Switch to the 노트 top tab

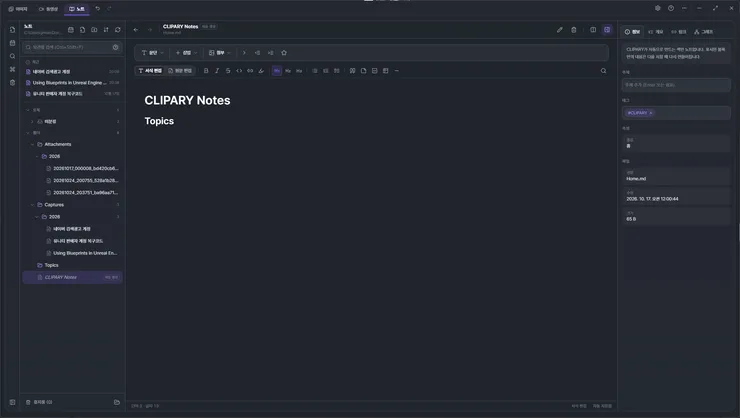(77, 8)
